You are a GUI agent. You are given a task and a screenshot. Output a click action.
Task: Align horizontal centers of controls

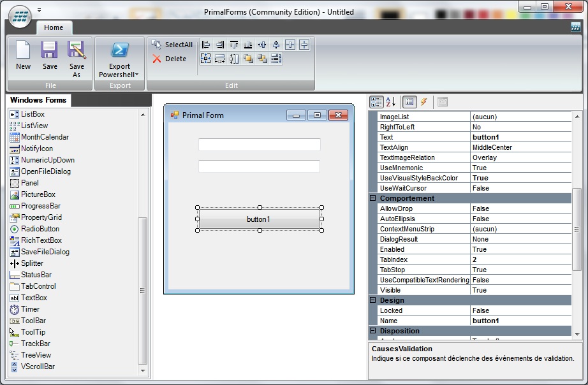[262, 45]
